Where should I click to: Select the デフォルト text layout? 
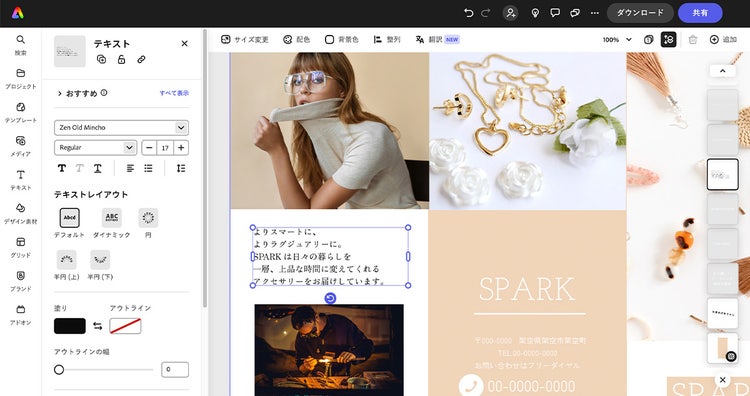coord(69,223)
